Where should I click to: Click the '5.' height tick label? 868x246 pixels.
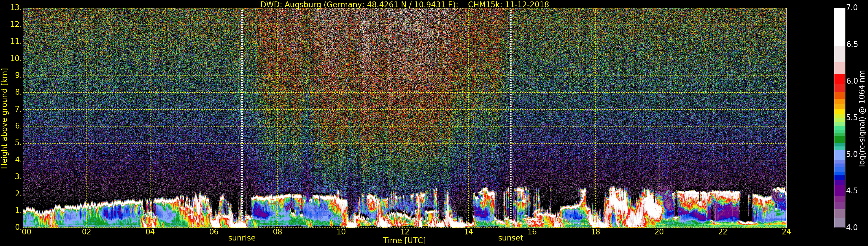tap(18, 143)
